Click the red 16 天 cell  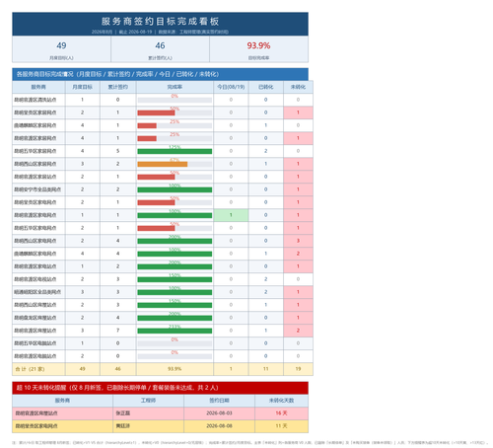click(281, 413)
